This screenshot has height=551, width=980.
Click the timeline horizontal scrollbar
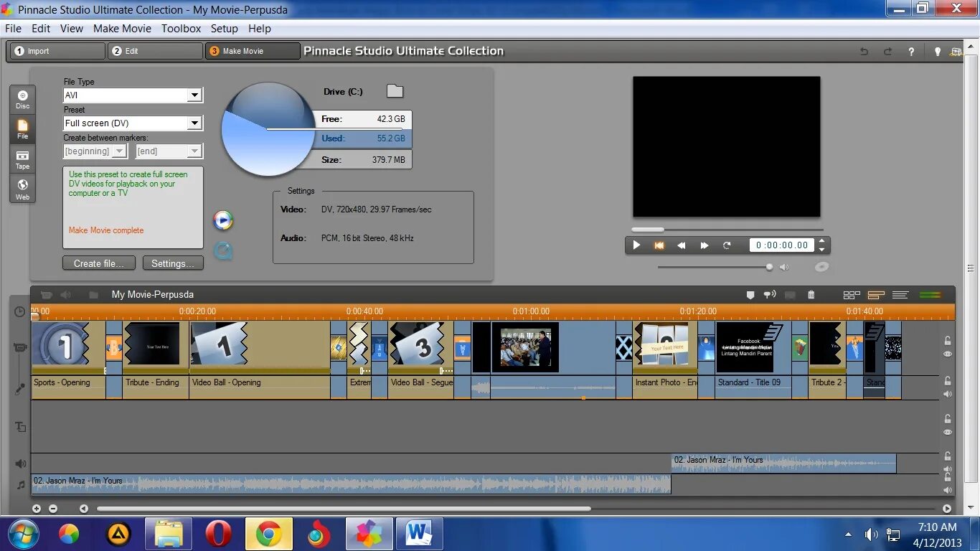(x=344, y=509)
